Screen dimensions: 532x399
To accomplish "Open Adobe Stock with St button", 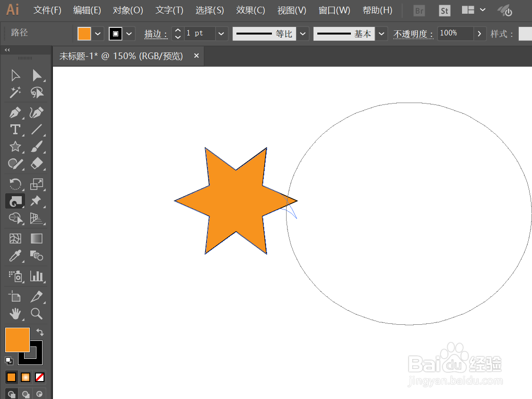I will [x=444, y=11].
